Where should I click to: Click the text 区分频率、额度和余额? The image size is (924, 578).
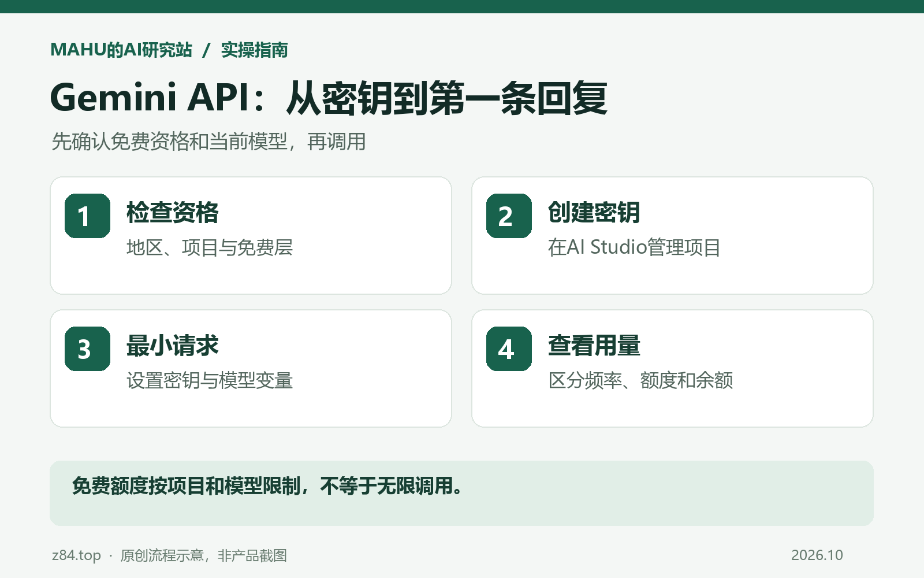640,380
